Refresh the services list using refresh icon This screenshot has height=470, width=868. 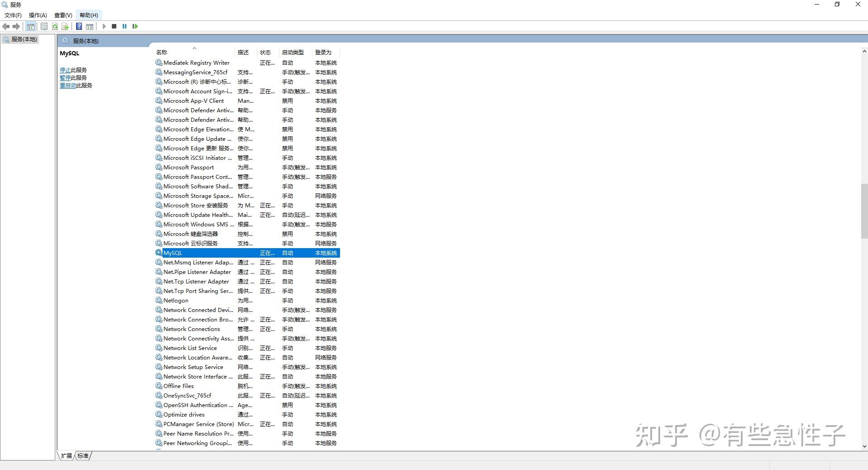[55, 26]
